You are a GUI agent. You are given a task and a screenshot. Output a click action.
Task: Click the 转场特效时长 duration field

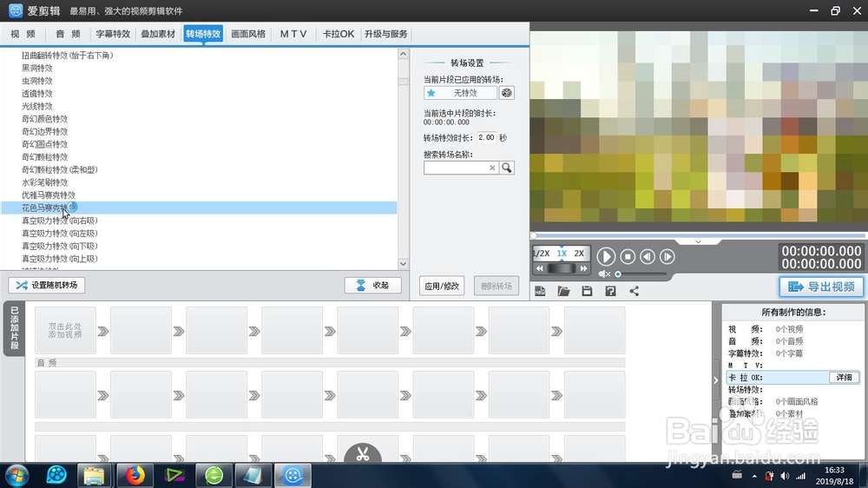pos(487,137)
